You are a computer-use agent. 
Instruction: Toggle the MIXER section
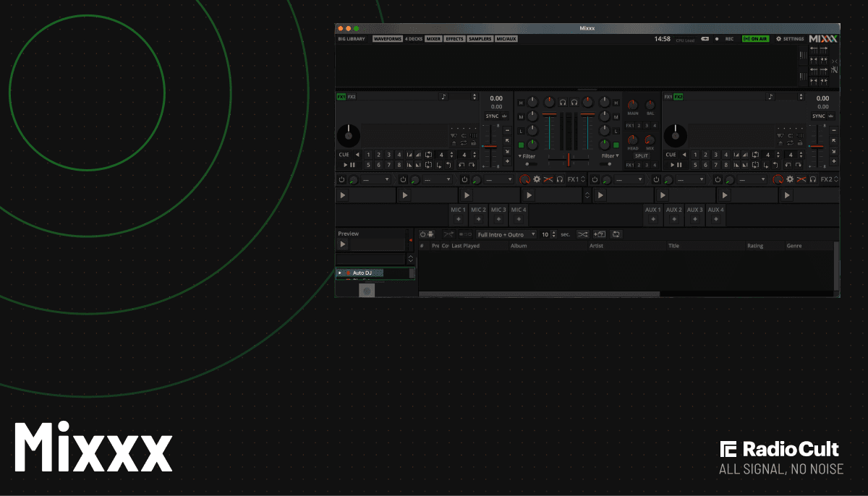[x=433, y=39]
